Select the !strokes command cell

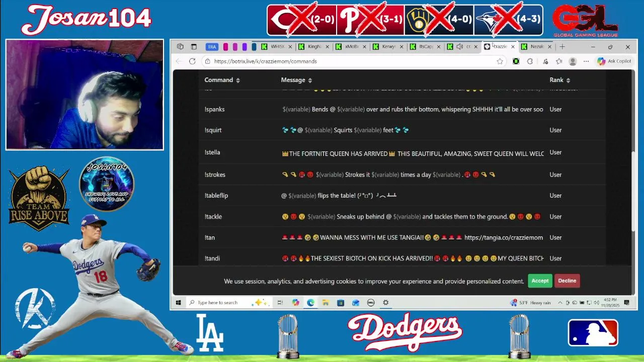215,175
